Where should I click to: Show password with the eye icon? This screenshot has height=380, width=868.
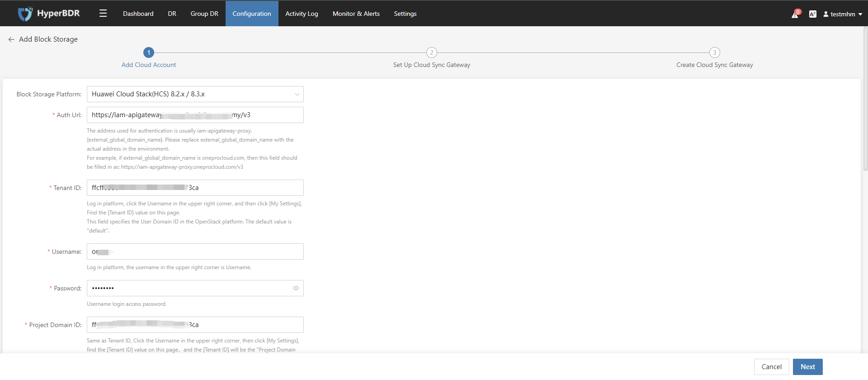(296, 288)
